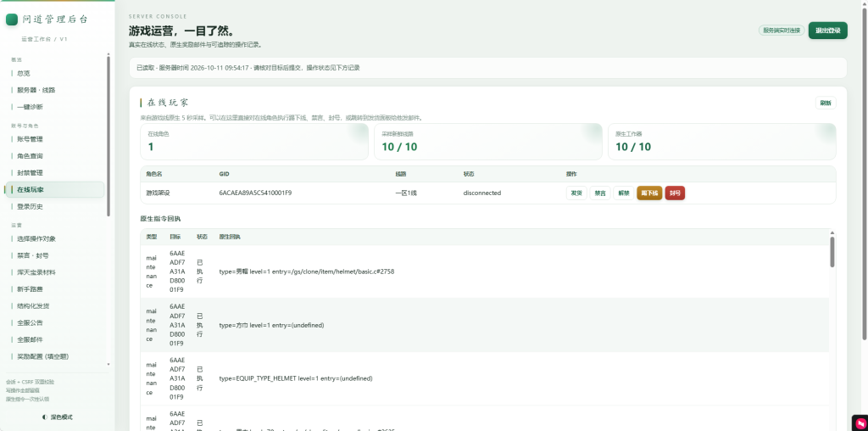The height and width of the screenshot is (431, 868).
Task: Click GID 6ACAEA89A5C5410001F9
Action: click(x=255, y=193)
